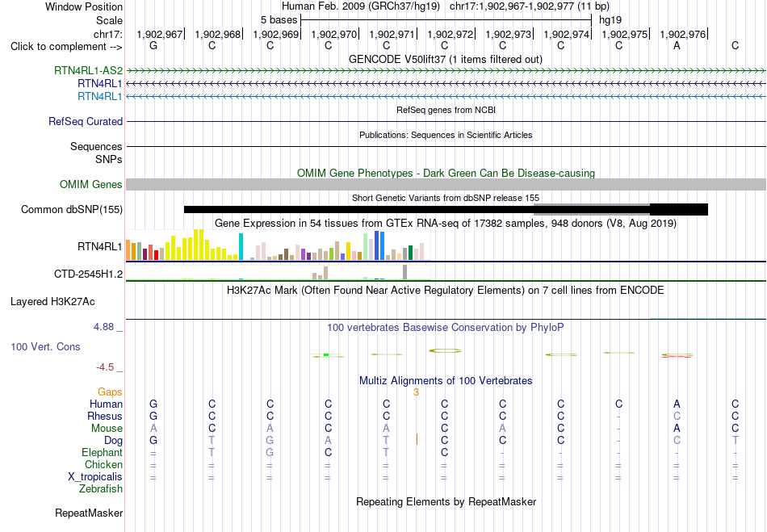The image size is (767, 532).
Task: Open 'Publications: Sequences in Scientific Articles' title
Action: coord(446,135)
